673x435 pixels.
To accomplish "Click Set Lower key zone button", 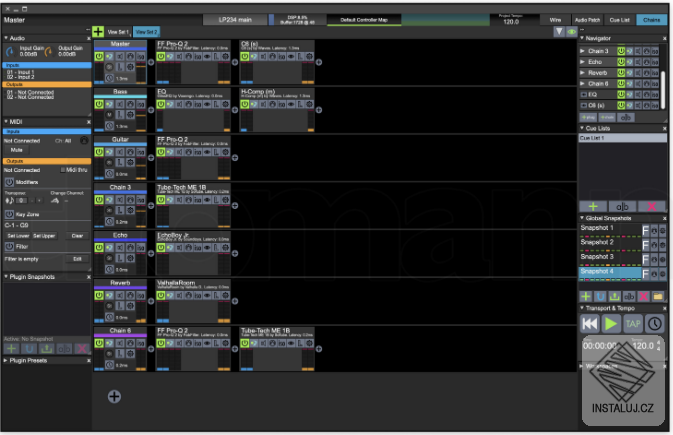I will (18, 236).
